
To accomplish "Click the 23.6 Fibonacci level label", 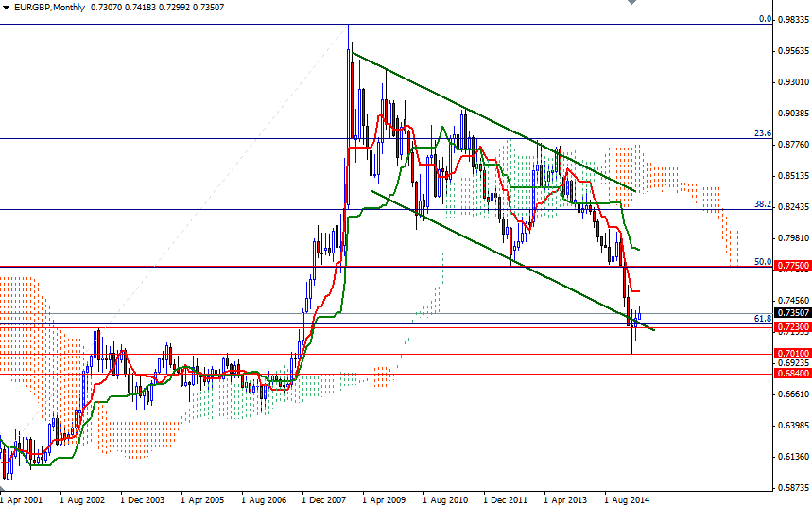I will point(763,133).
